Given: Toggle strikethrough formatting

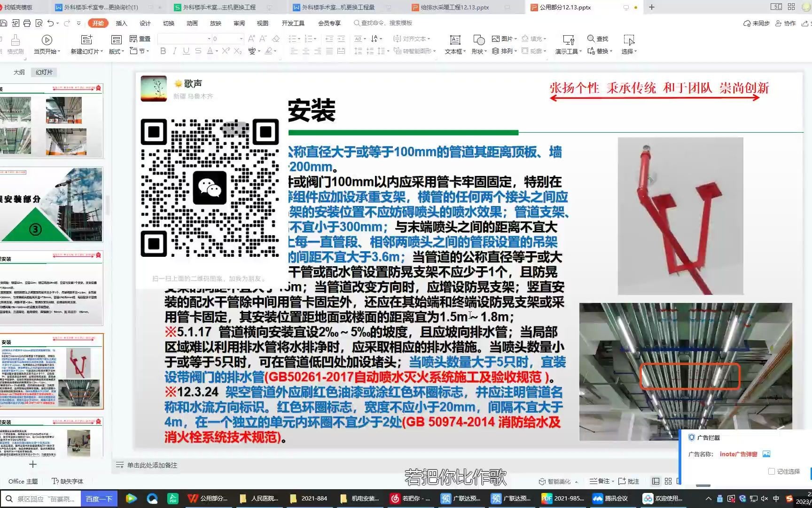Looking at the screenshot, I should pos(198,51).
